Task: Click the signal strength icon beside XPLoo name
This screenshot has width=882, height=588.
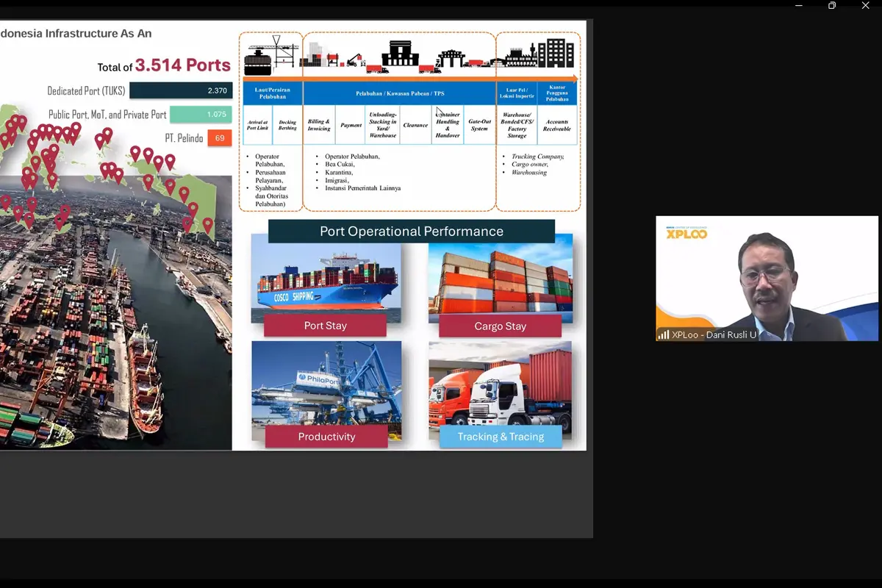Action: (x=664, y=335)
